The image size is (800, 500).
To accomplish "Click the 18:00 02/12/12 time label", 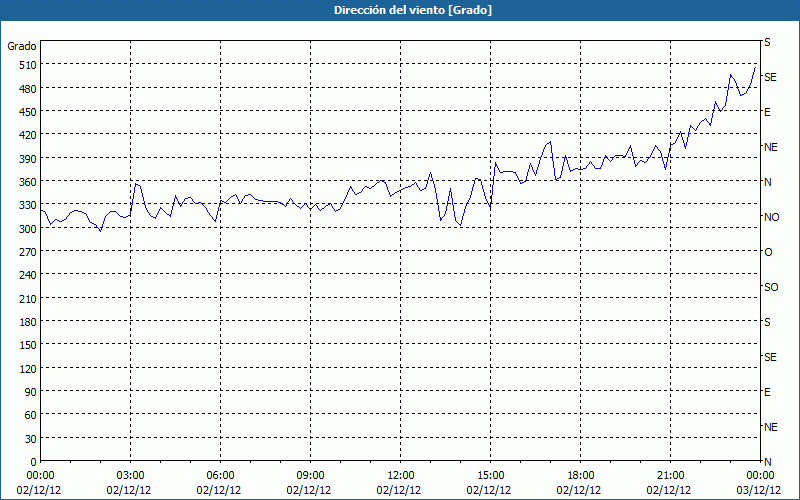I will tap(580, 483).
